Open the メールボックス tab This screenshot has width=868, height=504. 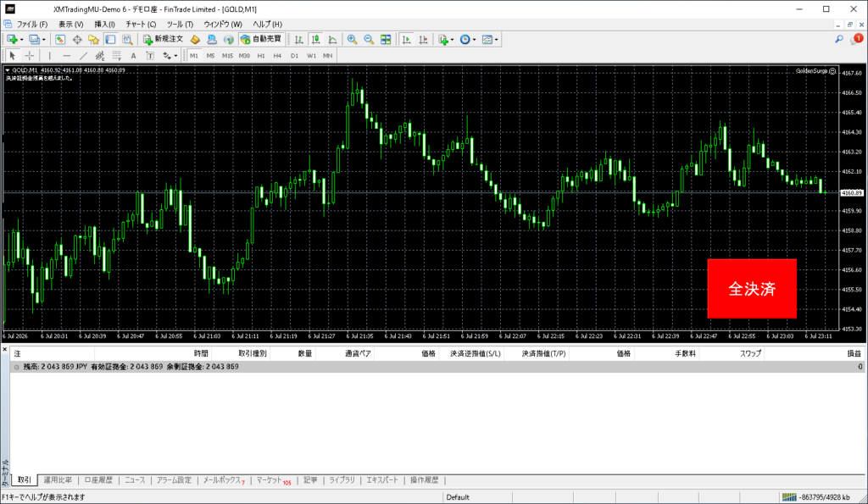[223, 480]
